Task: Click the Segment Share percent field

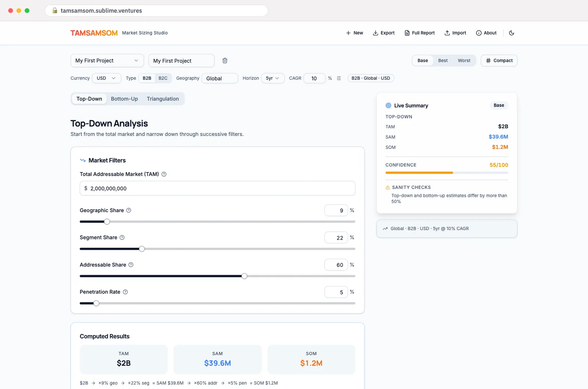Action: tap(336, 238)
